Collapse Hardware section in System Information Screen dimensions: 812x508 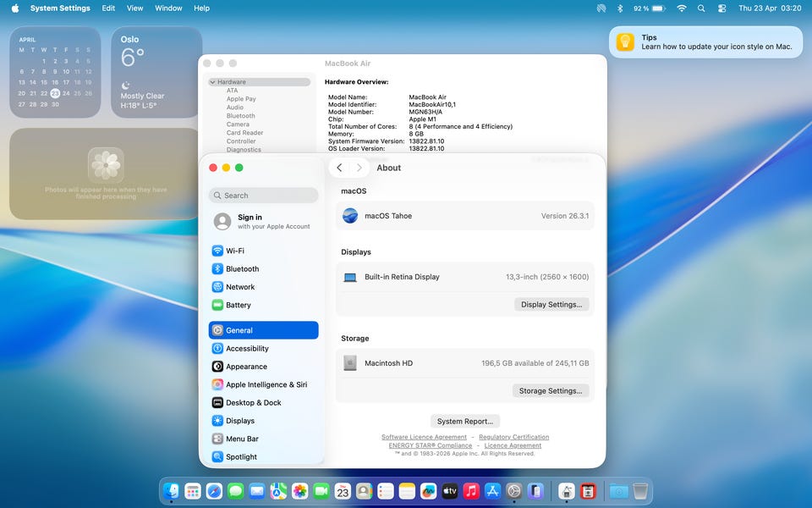[x=212, y=82]
